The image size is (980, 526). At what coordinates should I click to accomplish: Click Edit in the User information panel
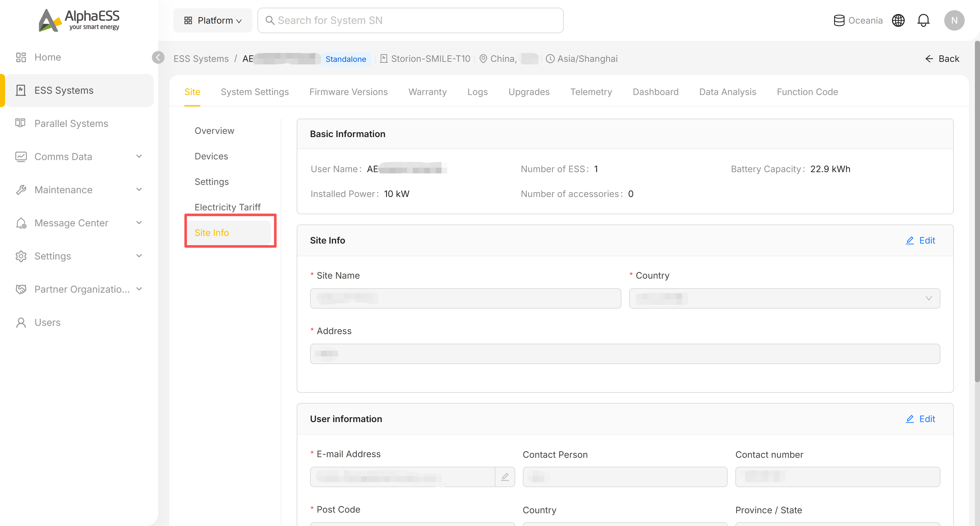[920, 419]
